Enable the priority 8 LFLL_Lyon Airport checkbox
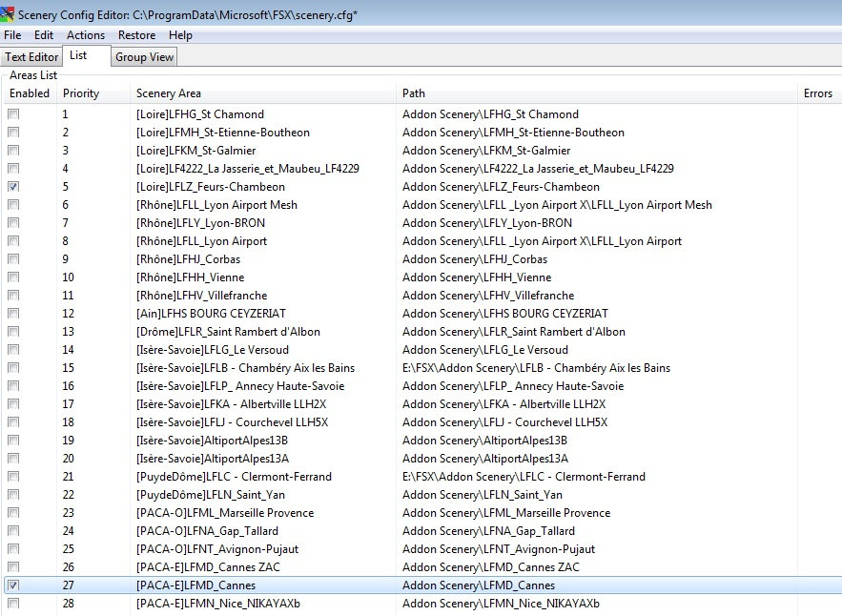The width and height of the screenshot is (842, 616). [x=13, y=241]
